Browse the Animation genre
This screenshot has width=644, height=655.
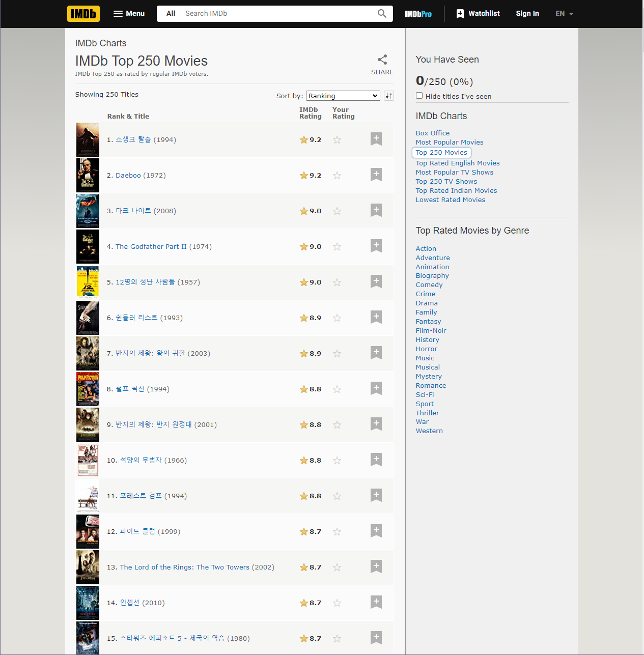[x=433, y=267]
